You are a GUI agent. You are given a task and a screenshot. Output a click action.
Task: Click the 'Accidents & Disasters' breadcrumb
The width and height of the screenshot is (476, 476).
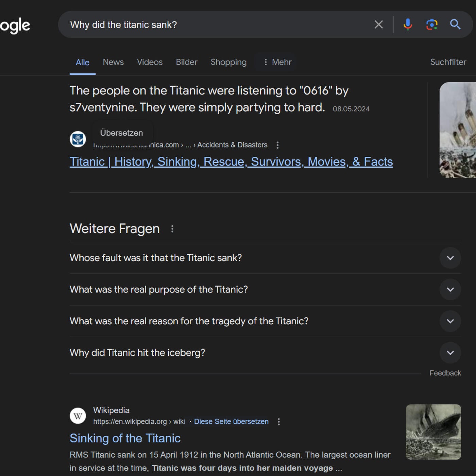[x=232, y=145]
